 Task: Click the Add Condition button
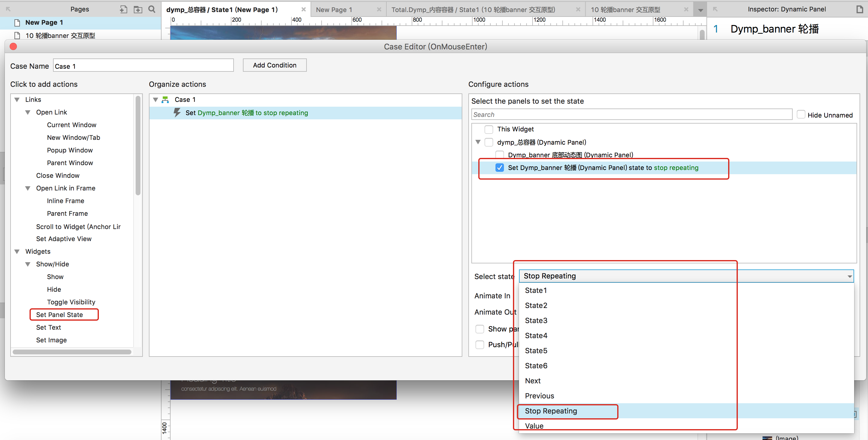pos(275,65)
